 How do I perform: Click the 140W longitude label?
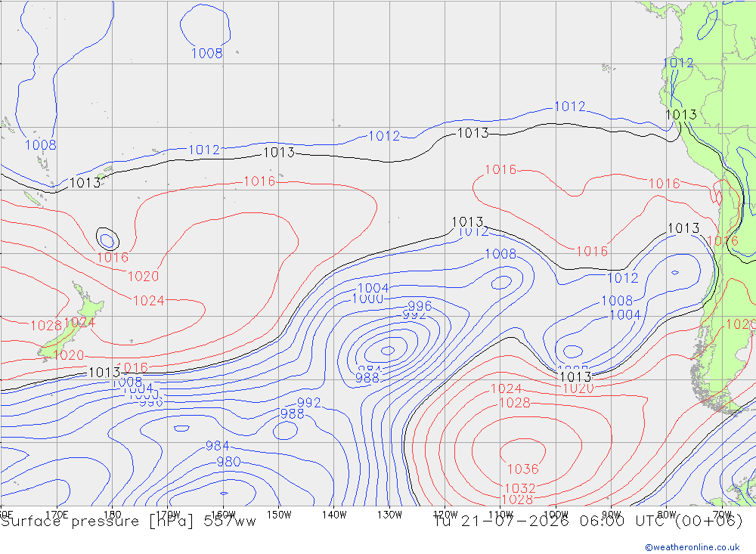(x=334, y=515)
